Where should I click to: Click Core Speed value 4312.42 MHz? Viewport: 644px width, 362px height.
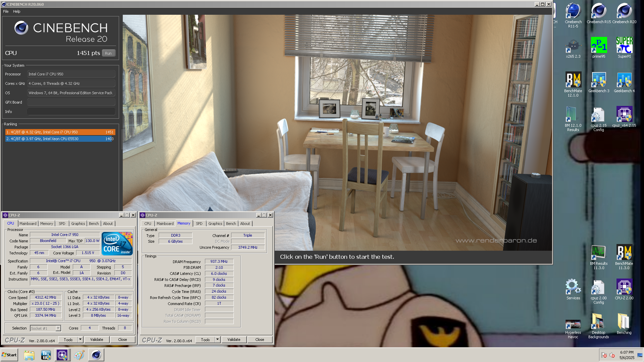(x=46, y=297)
